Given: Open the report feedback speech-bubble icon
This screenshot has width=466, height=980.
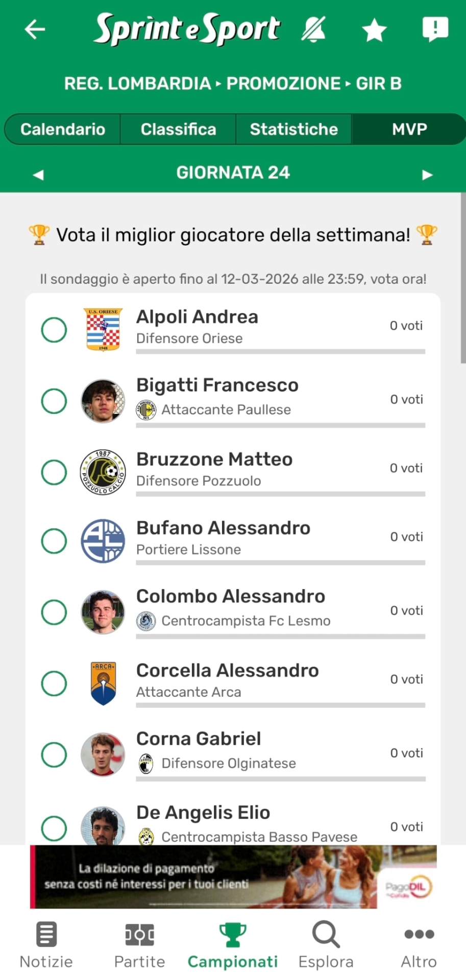Looking at the screenshot, I should pyautogui.click(x=435, y=29).
